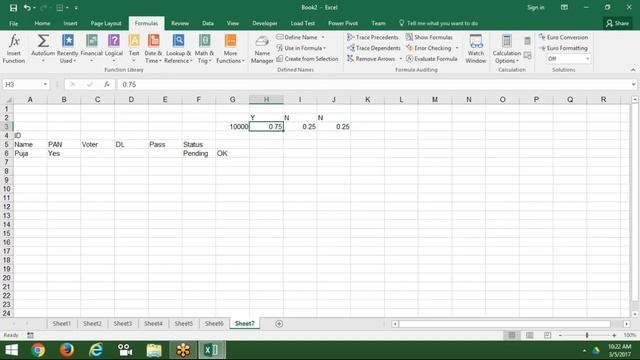Click Remove Arrows

coord(371,59)
